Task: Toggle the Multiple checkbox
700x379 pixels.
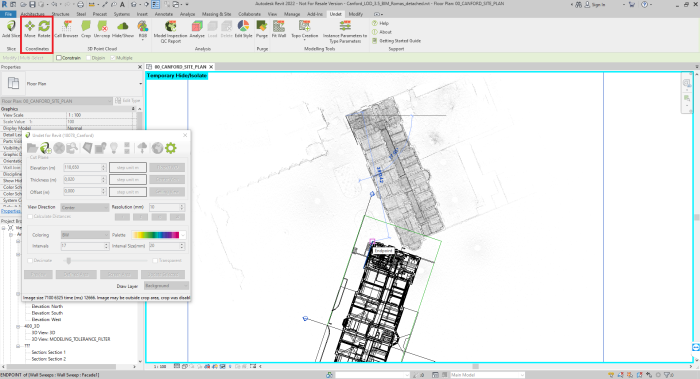Action: (112, 58)
